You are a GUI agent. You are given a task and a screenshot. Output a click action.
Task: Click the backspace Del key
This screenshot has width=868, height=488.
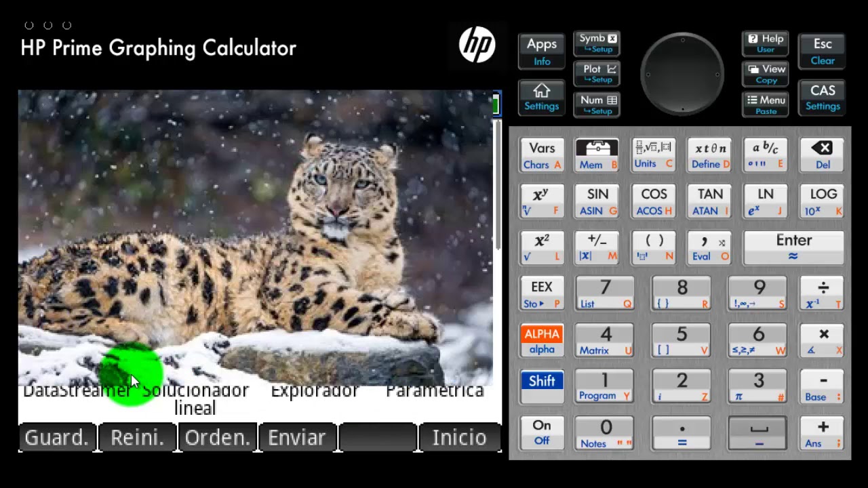pyautogui.click(x=822, y=155)
